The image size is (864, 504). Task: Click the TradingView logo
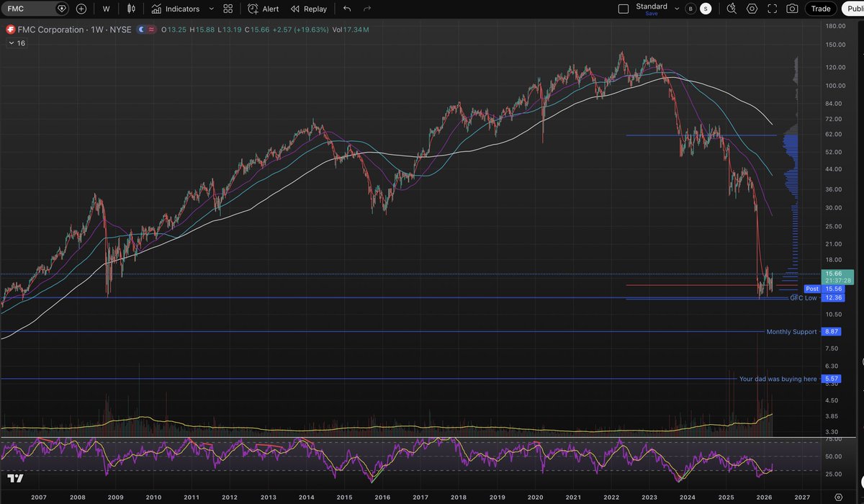click(x=16, y=478)
